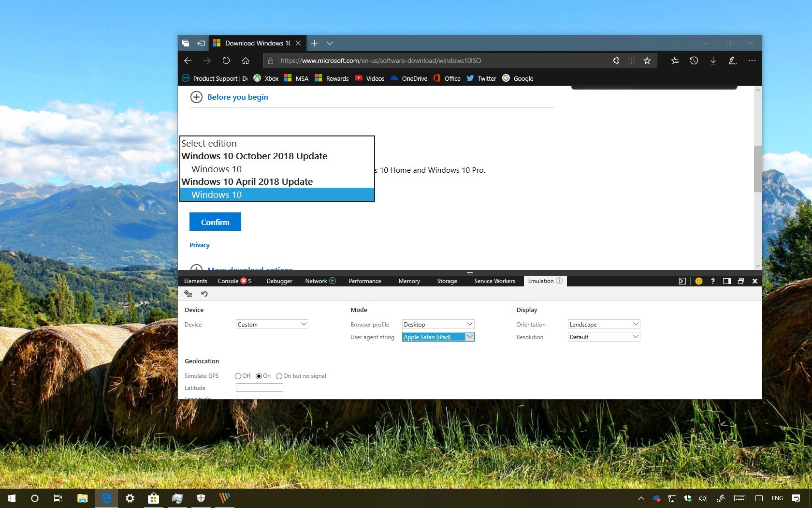Open the Favorites hub icon

point(675,60)
